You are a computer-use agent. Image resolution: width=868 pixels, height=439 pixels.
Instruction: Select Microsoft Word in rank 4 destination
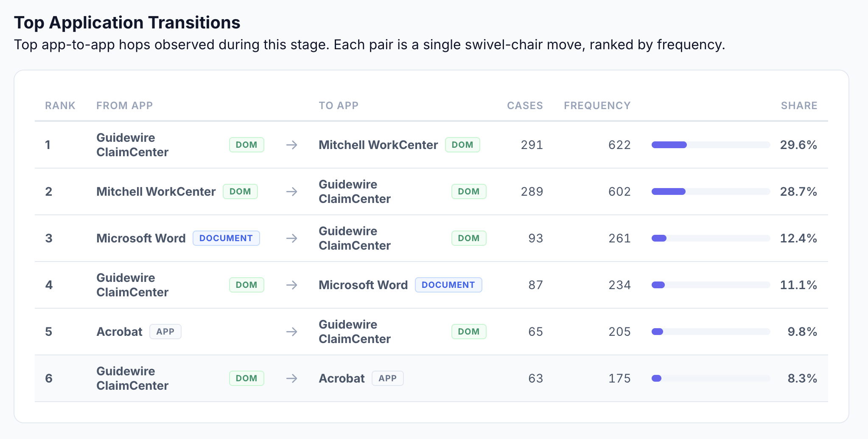[363, 285]
